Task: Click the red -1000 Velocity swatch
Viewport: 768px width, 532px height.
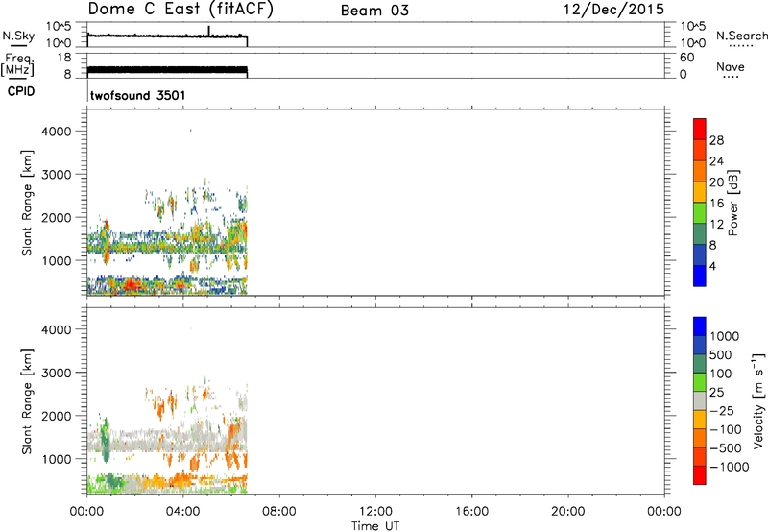Action: coord(700,475)
